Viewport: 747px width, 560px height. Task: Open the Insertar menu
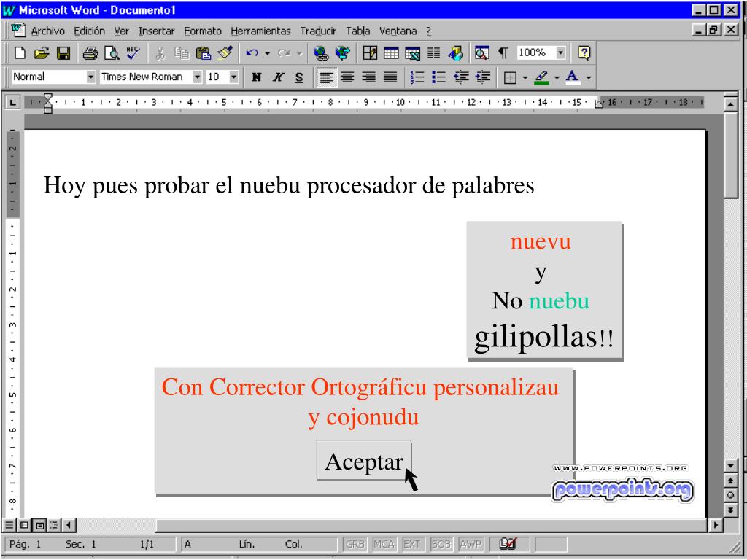tap(156, 31)
